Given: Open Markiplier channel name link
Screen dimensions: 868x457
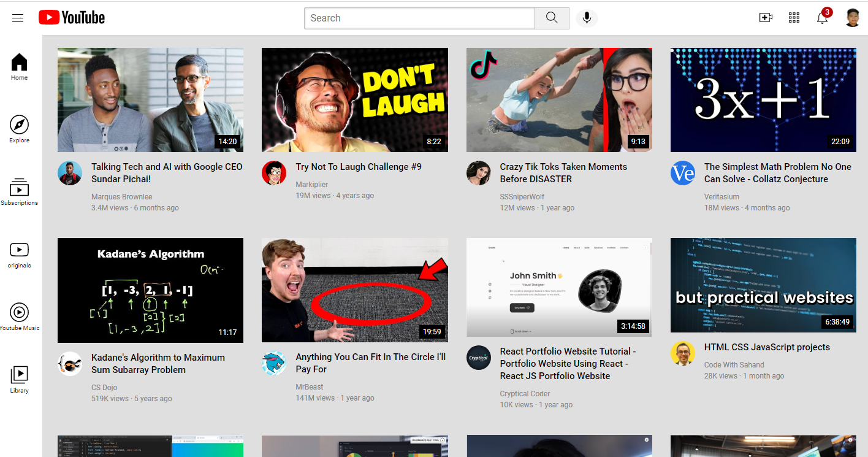Looking at the screenshot, I should 312,185.
